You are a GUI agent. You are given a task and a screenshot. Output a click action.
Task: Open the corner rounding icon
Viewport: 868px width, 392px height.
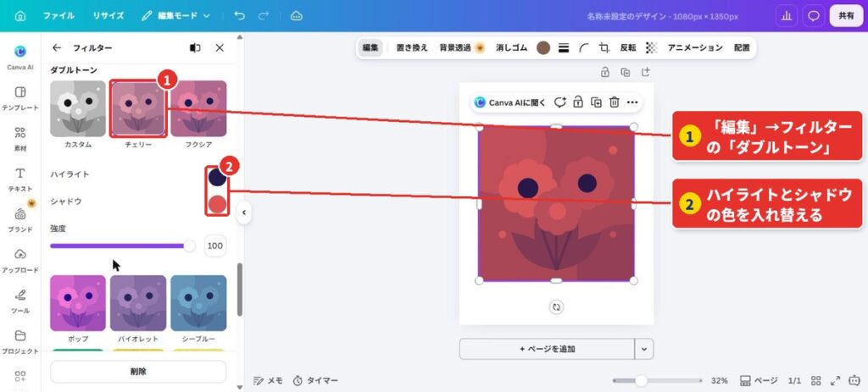point(583,48)
